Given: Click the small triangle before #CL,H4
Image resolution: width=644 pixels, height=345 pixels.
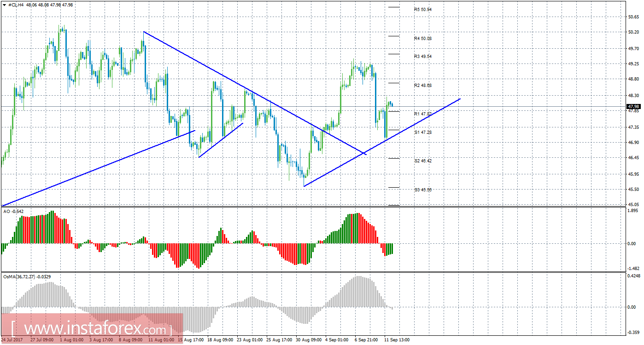Looking at the screenshot, I should [4, 5].
